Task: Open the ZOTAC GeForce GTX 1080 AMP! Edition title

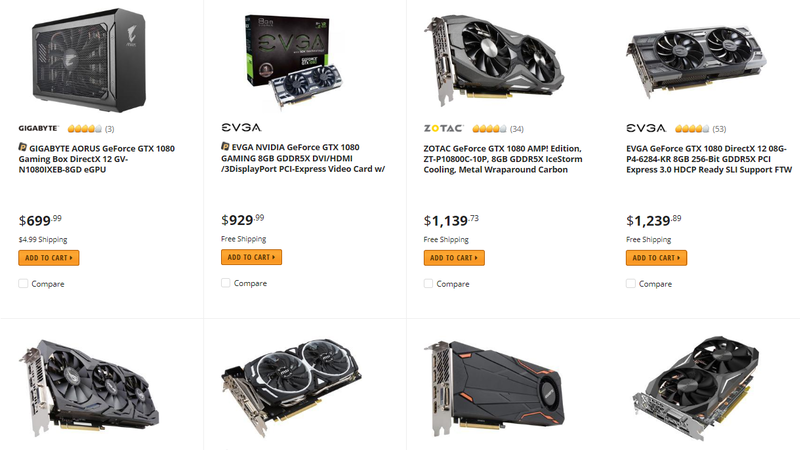Action: tap(503, 159)
